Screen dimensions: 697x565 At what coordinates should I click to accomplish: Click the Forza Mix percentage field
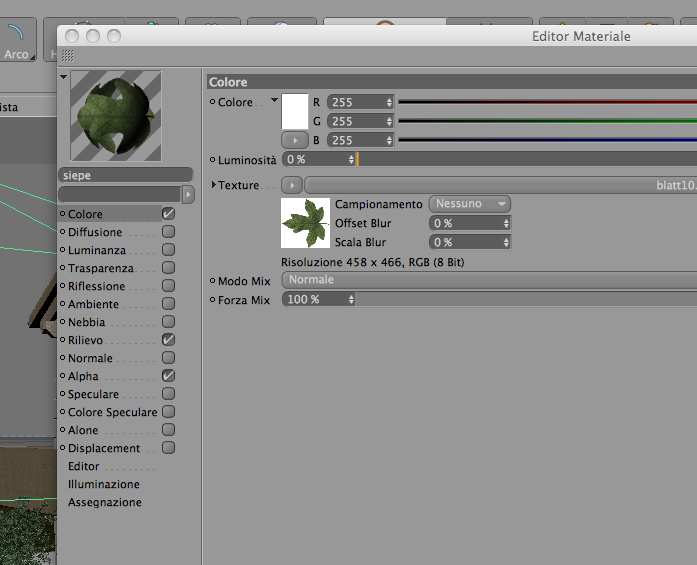coord(315,300)
